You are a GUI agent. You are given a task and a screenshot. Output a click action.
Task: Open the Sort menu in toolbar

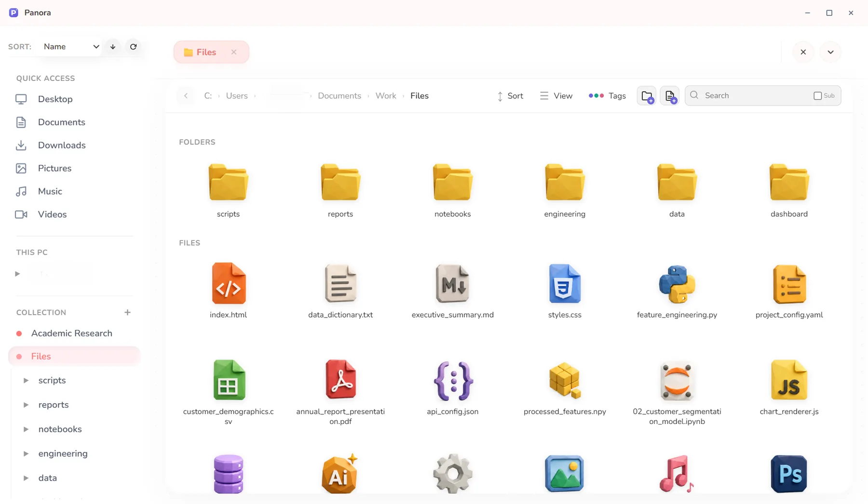[510, 96]
